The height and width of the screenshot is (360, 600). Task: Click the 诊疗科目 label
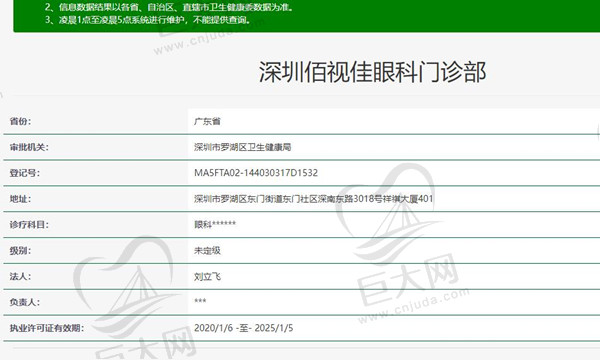pos(29,225)
